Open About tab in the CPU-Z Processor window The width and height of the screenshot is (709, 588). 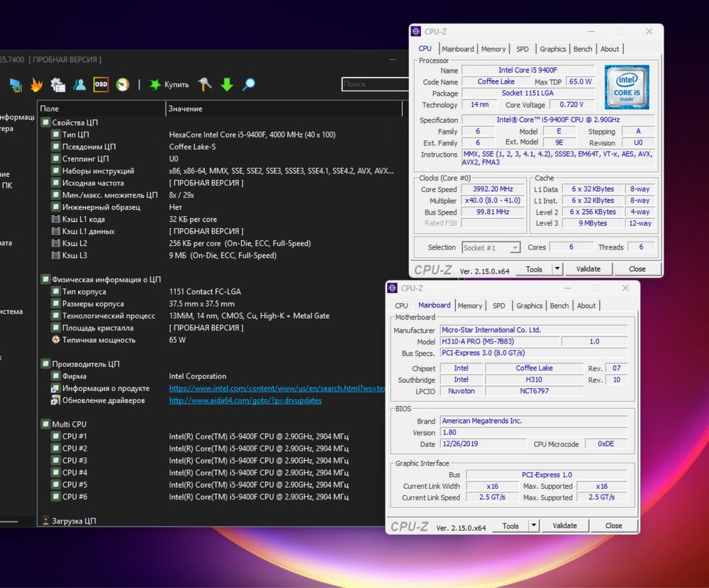[x=610, y=49]
